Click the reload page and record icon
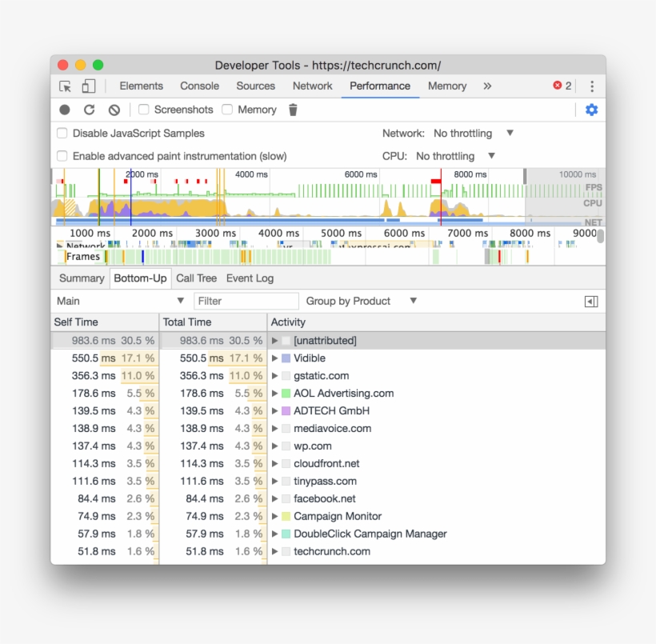This screenshot has height=644, width=656. [x=89, y=110]
